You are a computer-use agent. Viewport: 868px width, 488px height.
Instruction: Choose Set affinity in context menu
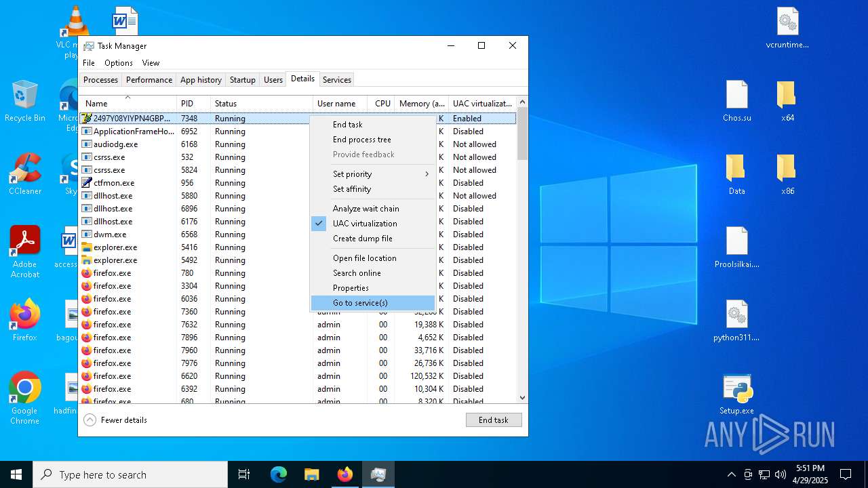tap(373, 189)
